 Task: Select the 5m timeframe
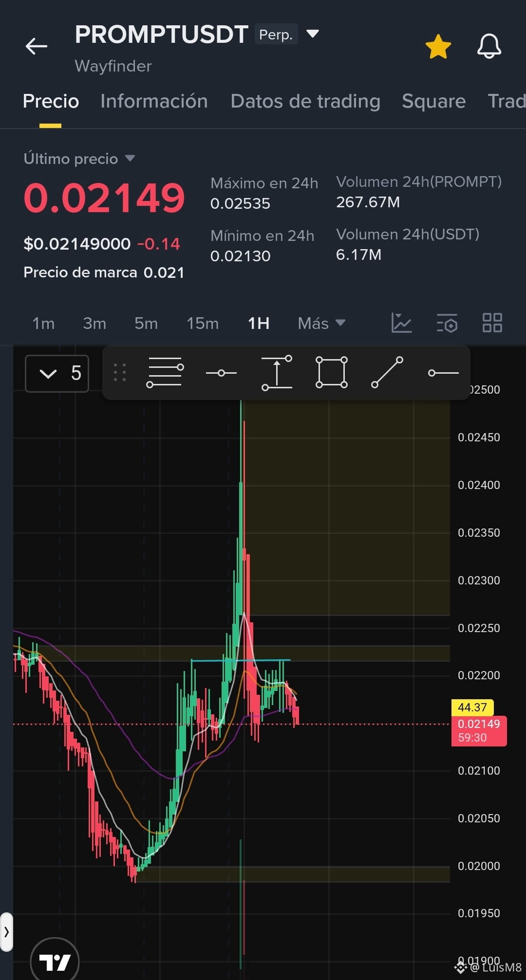pos(146,323)
